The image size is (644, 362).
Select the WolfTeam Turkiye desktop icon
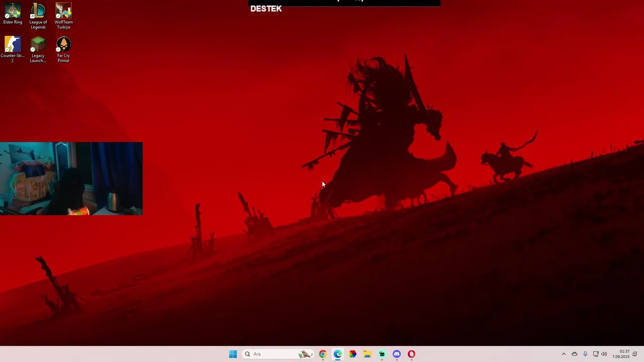[x=63, y=16]
